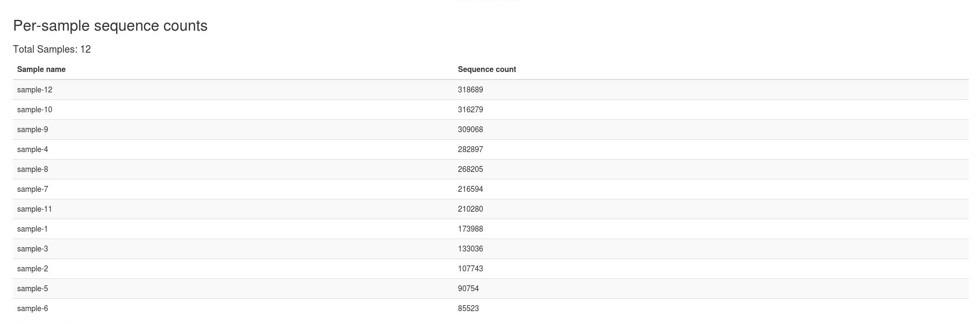Click the sequence count value 318689
Screen dimensions: 980x324
click(470, 90)
